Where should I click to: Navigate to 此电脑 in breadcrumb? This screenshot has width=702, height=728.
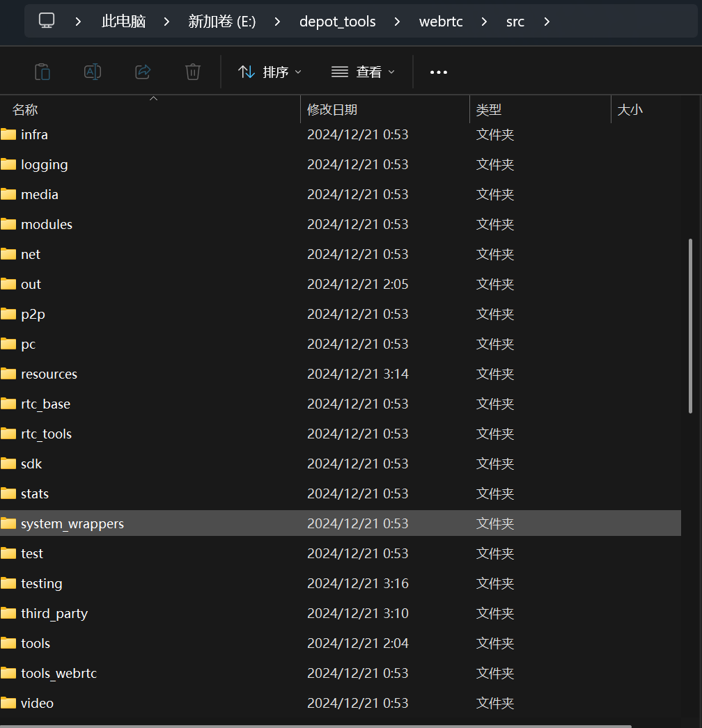pyautogui.click(x=123, y=22)
